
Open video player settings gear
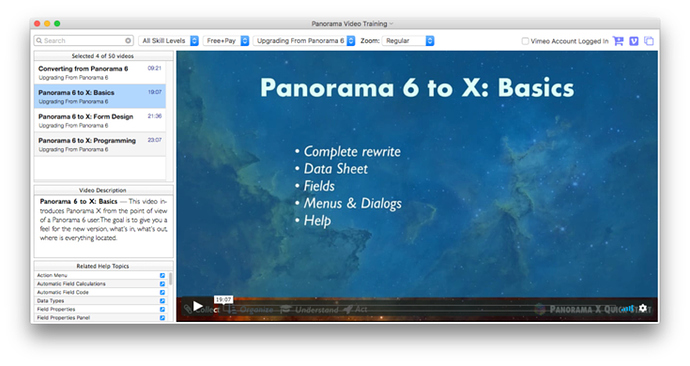(643, 308)
